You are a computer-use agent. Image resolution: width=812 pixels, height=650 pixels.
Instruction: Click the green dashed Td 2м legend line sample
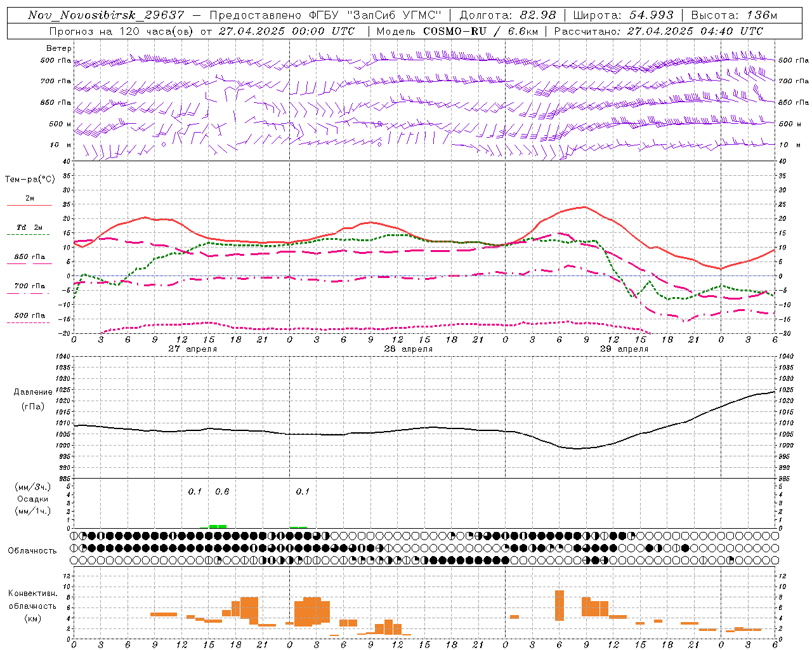tap(29, 234)
